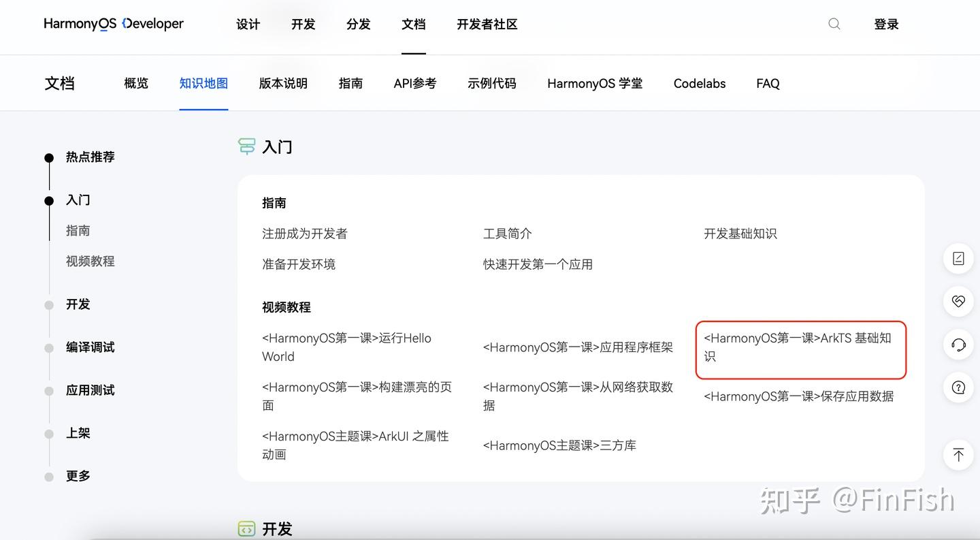Click the 入门 section signpost icon

246,146
